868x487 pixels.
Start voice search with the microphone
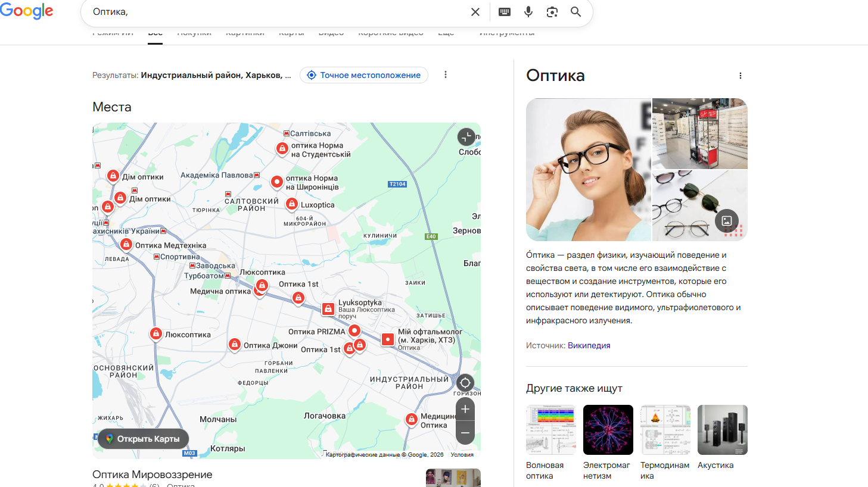point(528,12)
